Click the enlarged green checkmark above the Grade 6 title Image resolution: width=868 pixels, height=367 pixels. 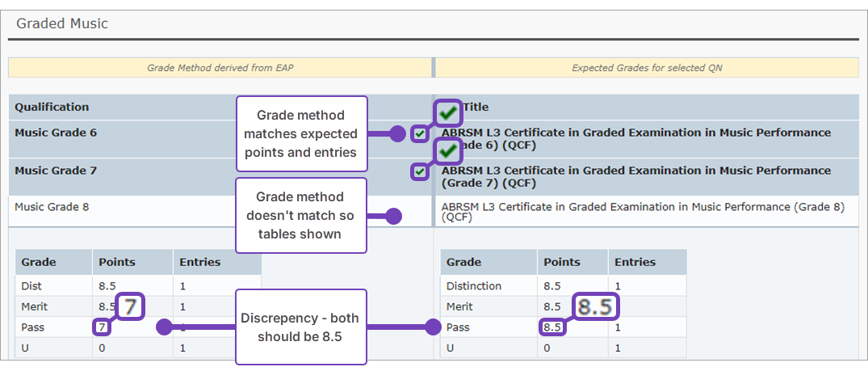click(447, 112)
